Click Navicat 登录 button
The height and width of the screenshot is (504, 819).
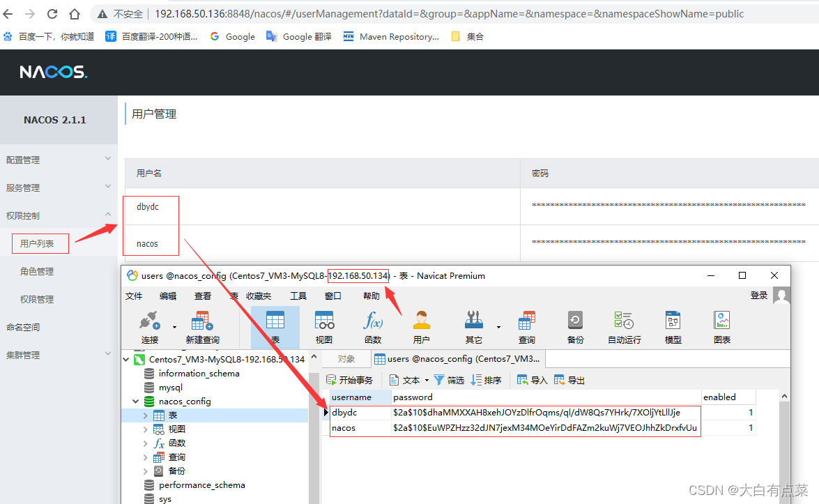pos(759,296)
